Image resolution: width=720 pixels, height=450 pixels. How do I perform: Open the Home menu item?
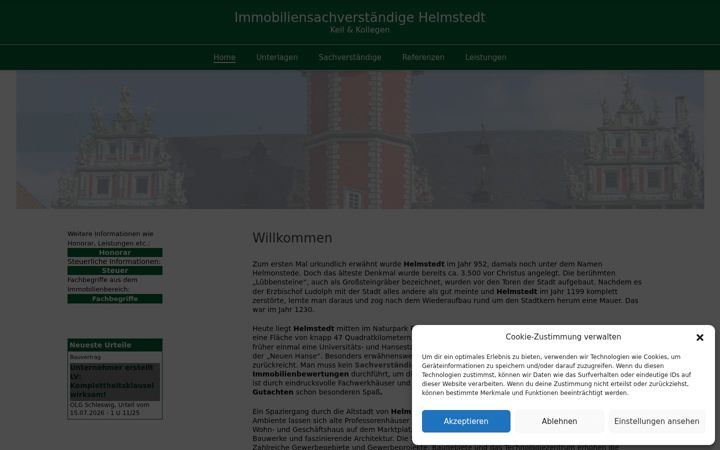coord(224,57)
